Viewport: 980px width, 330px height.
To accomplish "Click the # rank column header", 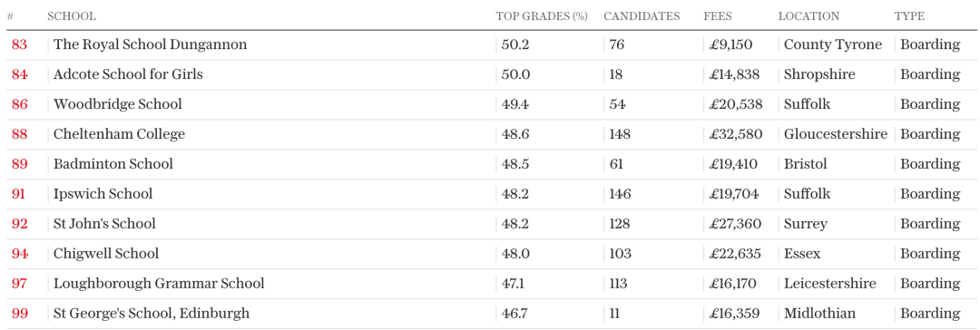I will [10, 16].
